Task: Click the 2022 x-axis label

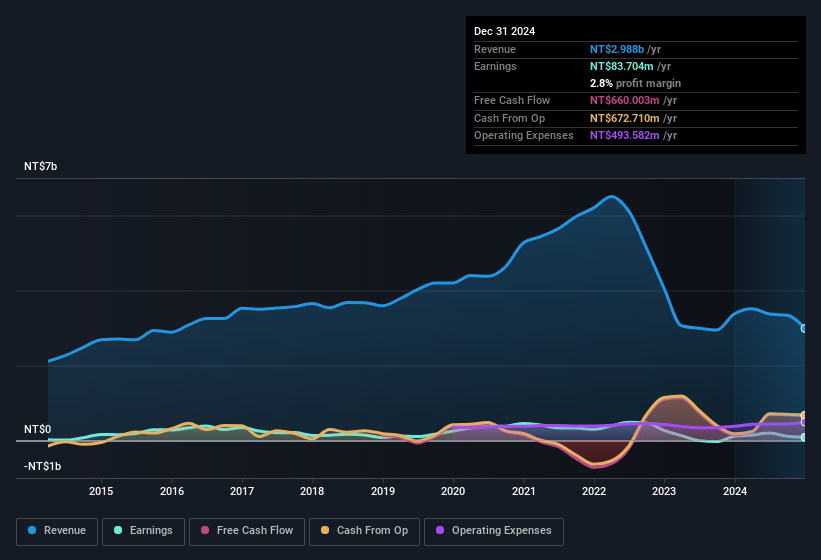Action: coord(594,491)
